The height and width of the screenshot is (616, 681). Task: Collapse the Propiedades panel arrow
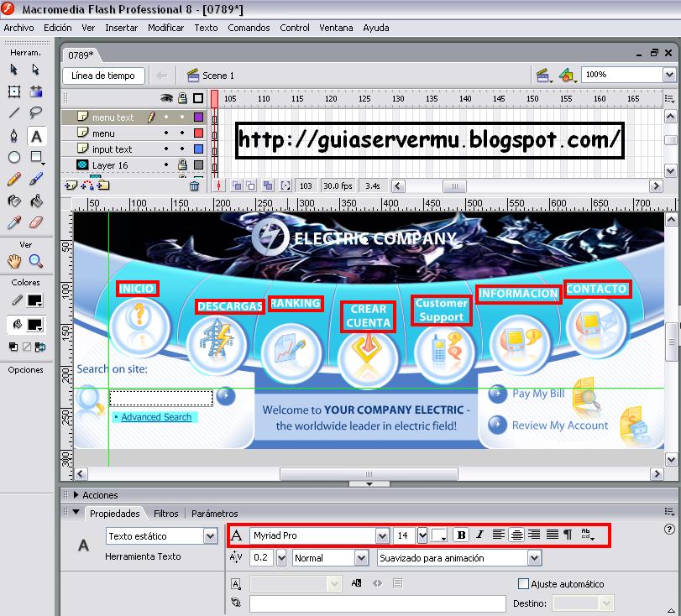76,512
